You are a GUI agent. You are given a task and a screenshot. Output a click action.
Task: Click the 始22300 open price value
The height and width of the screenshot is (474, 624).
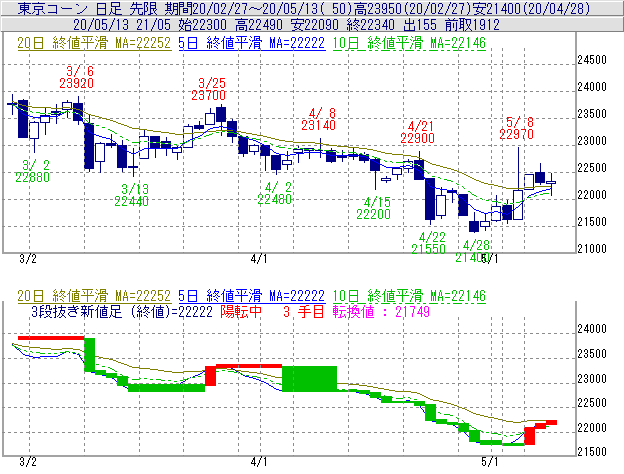[x=202, y=25]
